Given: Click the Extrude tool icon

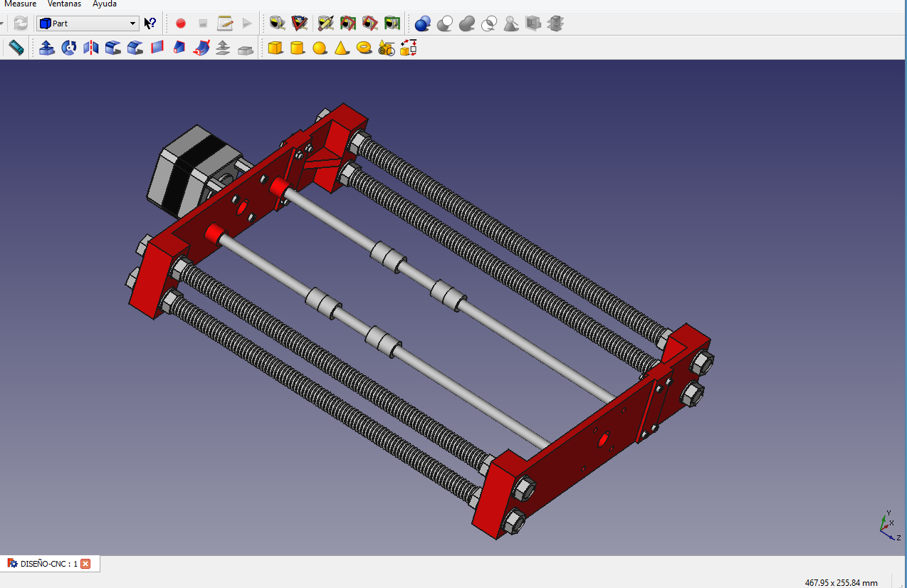Looking at the screenshot, I should pyautogui.click(x=47, y=48).
